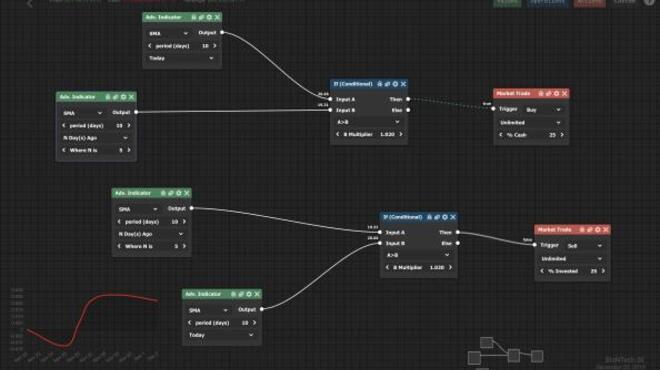
Task: Click gear on bottommost Adv. Indicator node
Action: pyautogui.click(x=249, y=294)
